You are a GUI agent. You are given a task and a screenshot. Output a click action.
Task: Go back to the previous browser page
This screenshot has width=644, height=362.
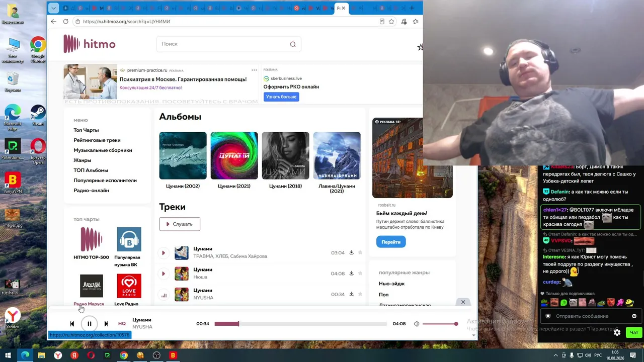point(53,22)
